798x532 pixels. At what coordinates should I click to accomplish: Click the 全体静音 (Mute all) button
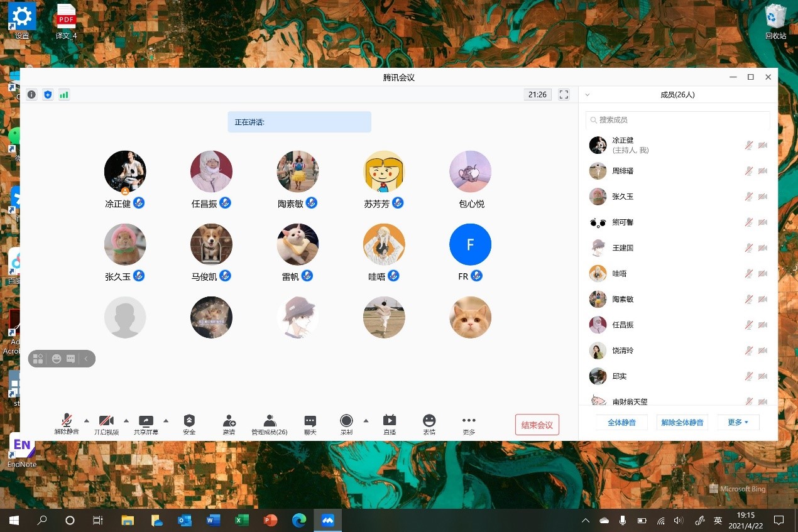621,423
